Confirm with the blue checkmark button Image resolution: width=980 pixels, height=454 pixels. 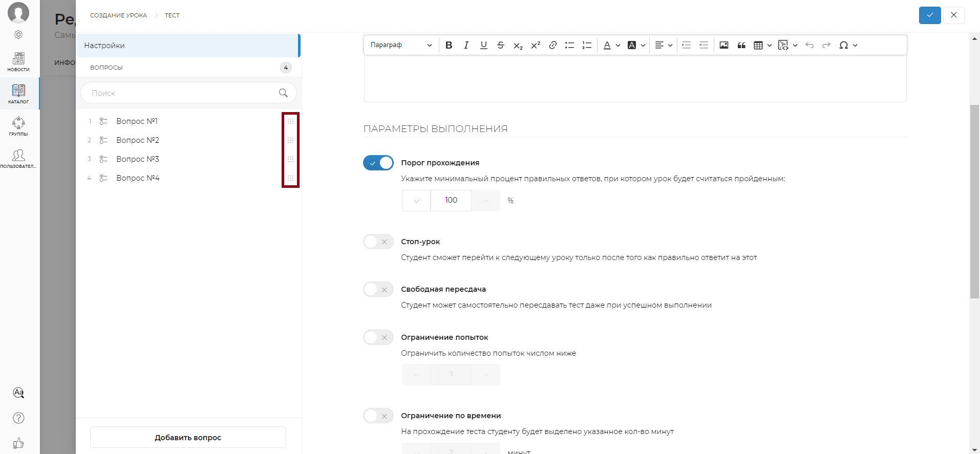click(x=930, y=15)
